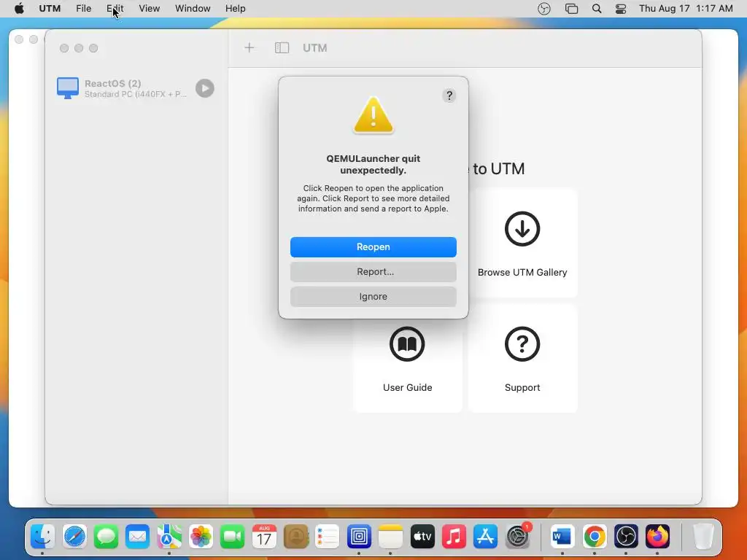Open the Window menu
The width and height of the screenshot is (747, 560).
tap(193, 9)
